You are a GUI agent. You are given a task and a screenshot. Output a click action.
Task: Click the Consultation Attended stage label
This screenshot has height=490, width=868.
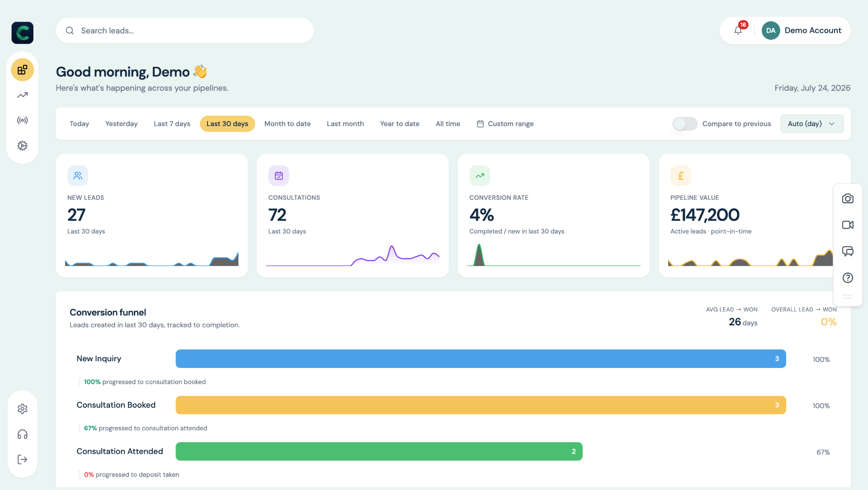click(120, 451)
